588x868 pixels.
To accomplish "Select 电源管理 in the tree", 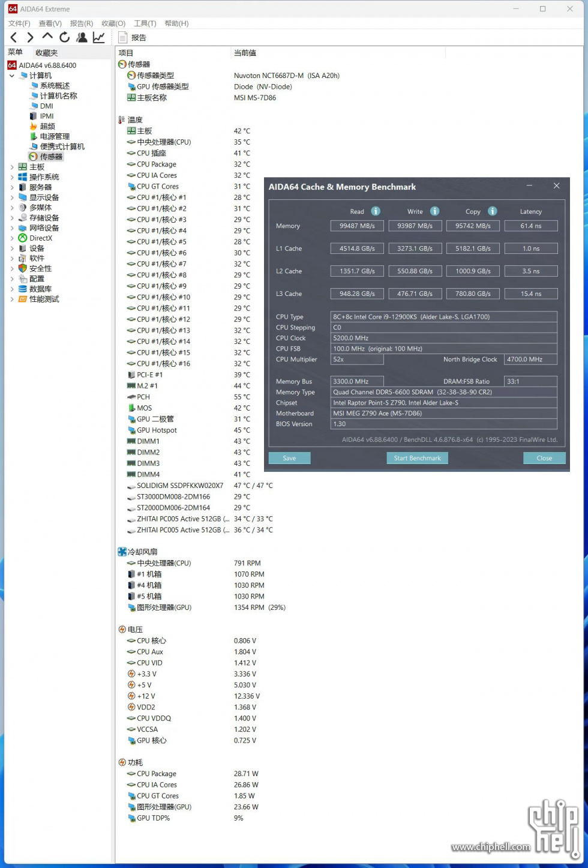I will 50,137.
